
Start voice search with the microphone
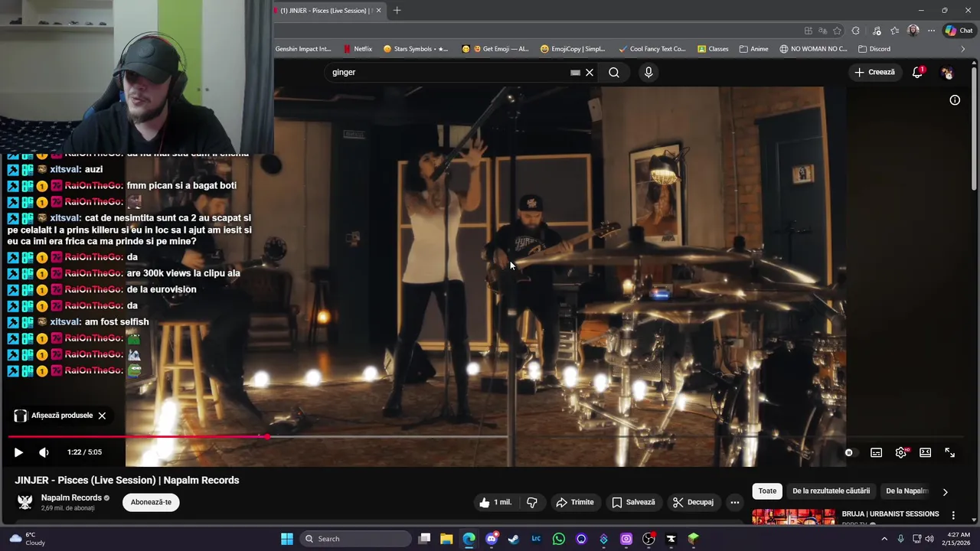pos(648,72)
